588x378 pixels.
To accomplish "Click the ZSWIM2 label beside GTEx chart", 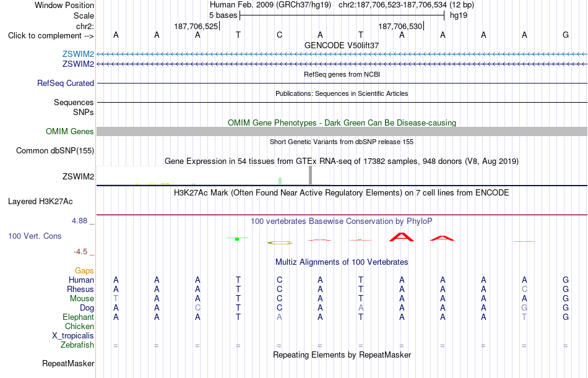I will (x=78, y=176).
